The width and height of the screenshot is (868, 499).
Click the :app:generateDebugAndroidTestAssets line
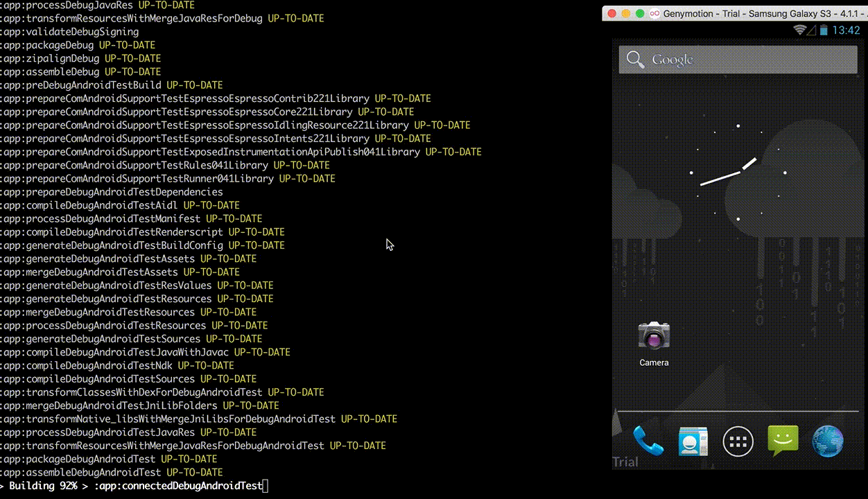click(128, 259)
